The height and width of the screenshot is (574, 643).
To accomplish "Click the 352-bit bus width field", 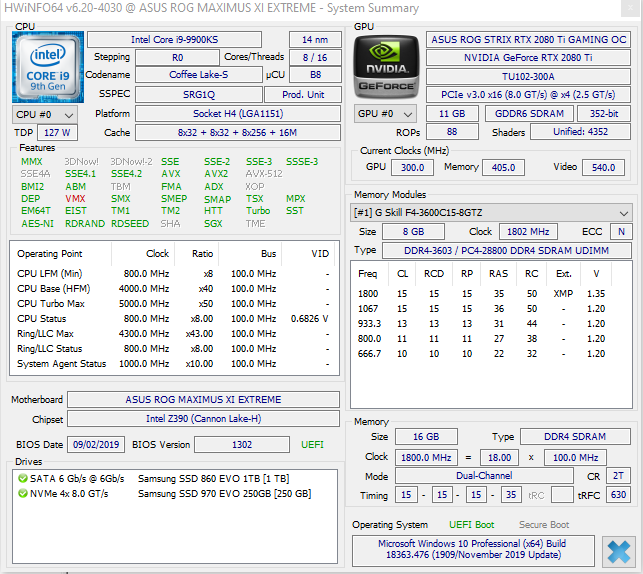I will (x=604, y=114).
